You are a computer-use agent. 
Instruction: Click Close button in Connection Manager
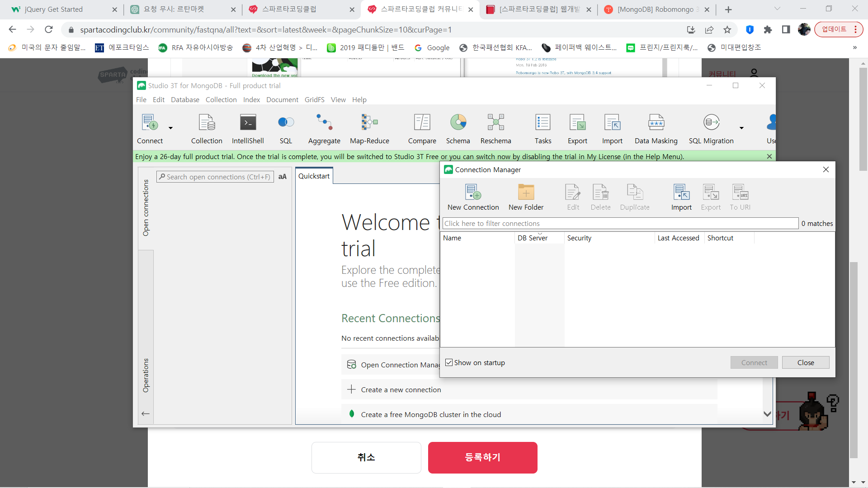point(806,362)
